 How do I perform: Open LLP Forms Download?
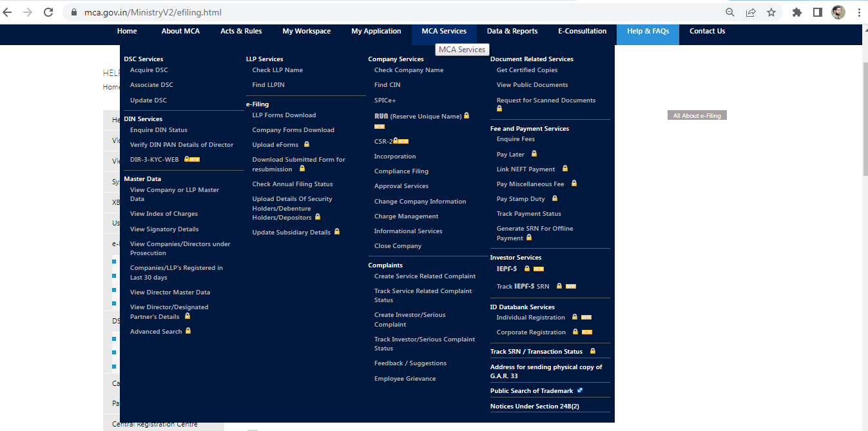(284, 115)
